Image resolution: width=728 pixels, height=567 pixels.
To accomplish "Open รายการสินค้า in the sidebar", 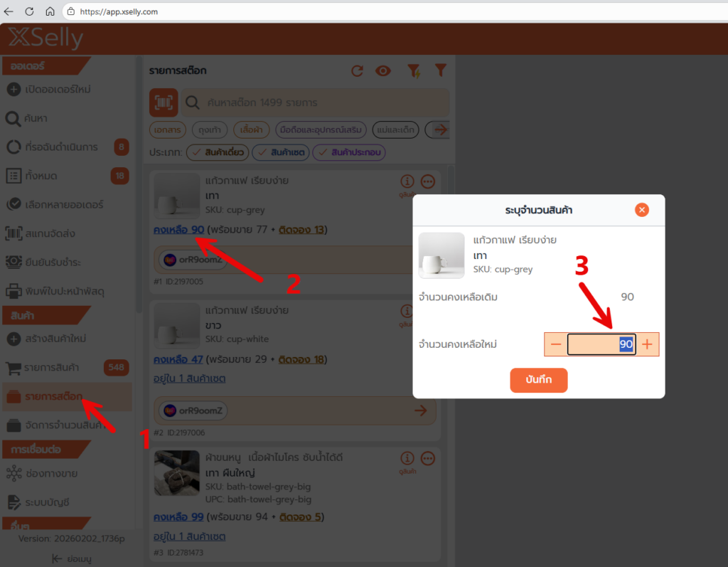I will (x=52, y=367).
